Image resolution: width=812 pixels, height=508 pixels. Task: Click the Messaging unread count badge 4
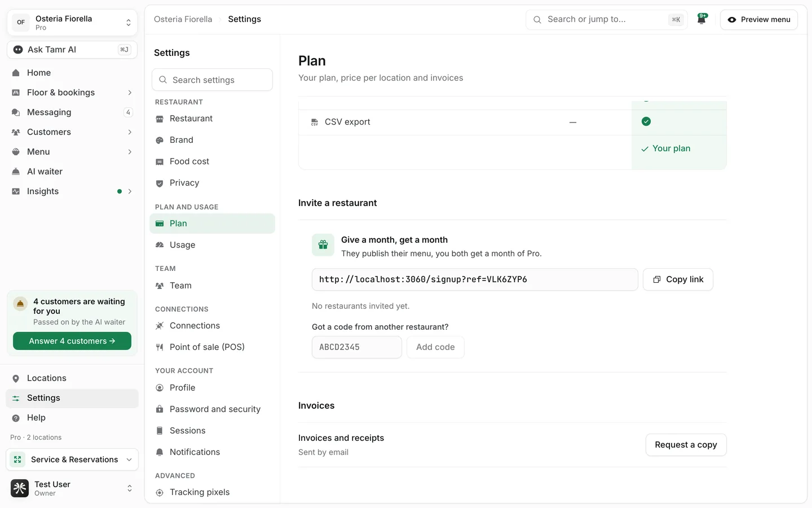(x=128, y=112)
